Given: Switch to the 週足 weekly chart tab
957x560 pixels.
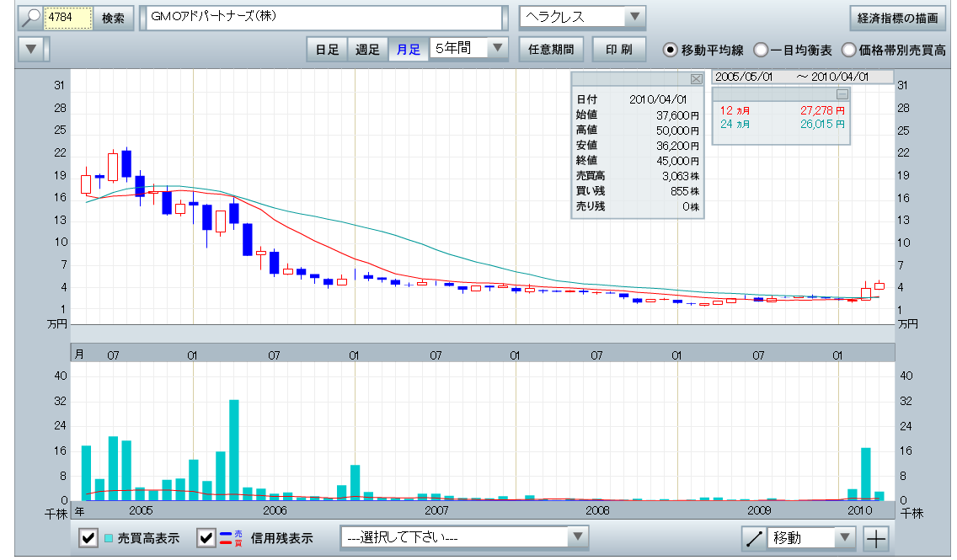Looking at the screenshot, I should 367,50.
